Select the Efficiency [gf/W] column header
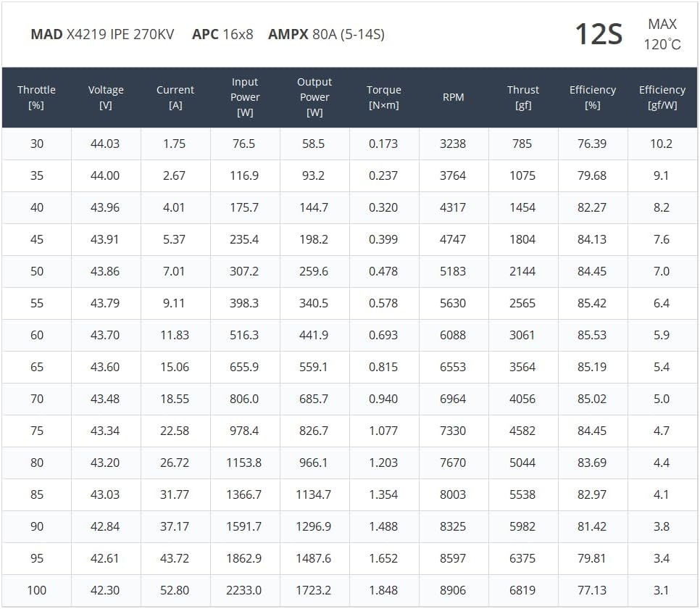This screenshot has width=700, height=609. (662, 97)
